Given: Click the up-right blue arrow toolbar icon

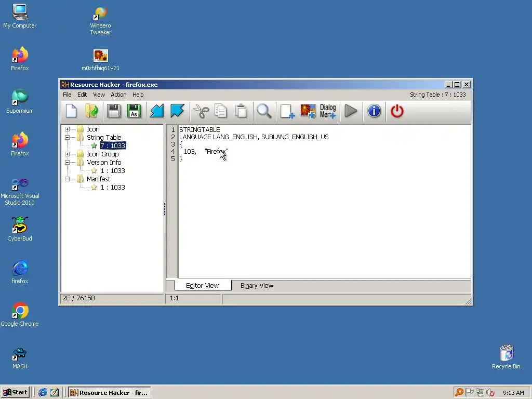Looking at the screenshot, I should (x=177, y=111).
